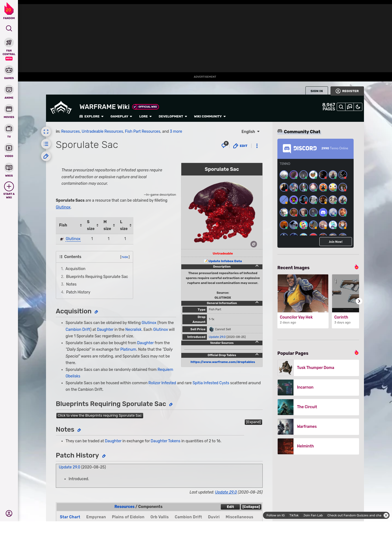Open Councilor Vay Hek image thumbnail
Image resolution: width=392 pixels, height=545 pixels.
(x=303, y=293)
